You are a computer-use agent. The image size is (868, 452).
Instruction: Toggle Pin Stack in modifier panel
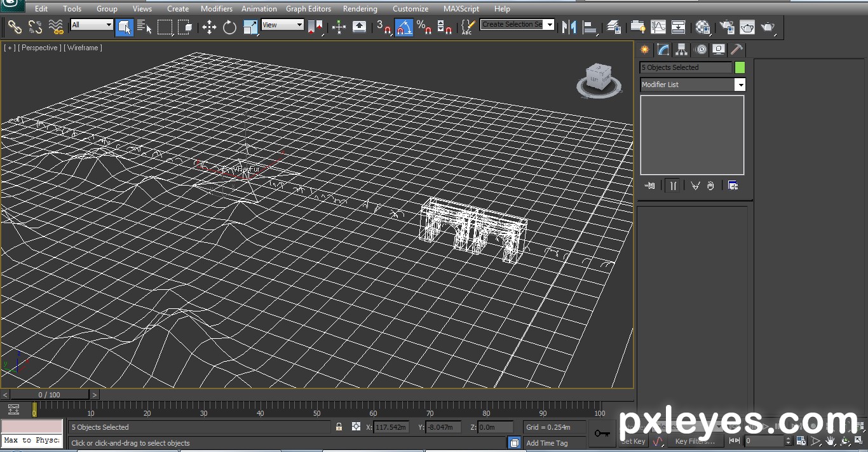(x=650, y=186)
